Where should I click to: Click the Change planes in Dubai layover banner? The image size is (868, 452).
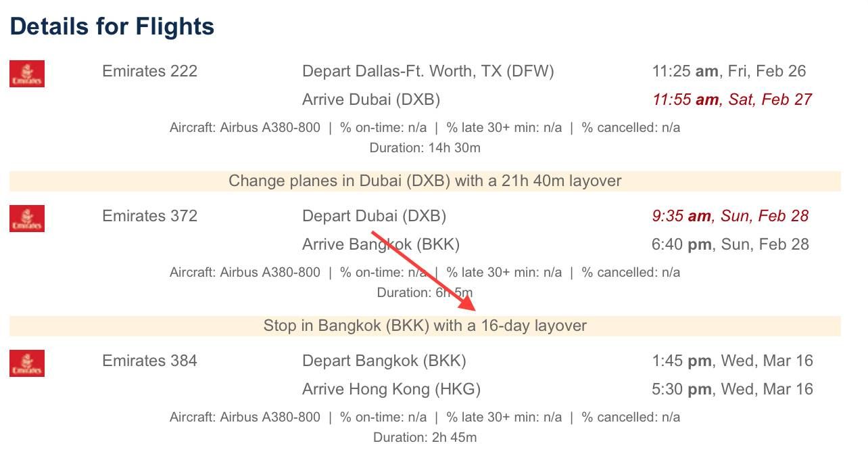click(425, 181)
